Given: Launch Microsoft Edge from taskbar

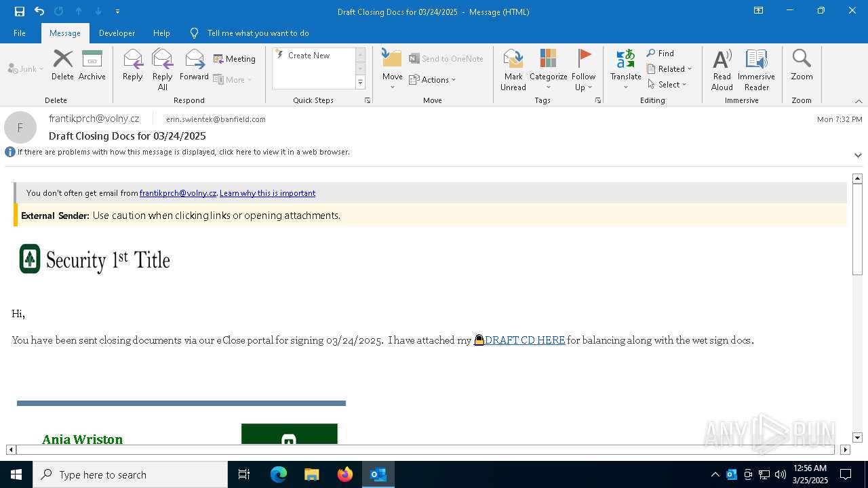Looking at the screenshot, I should (279, 474).
